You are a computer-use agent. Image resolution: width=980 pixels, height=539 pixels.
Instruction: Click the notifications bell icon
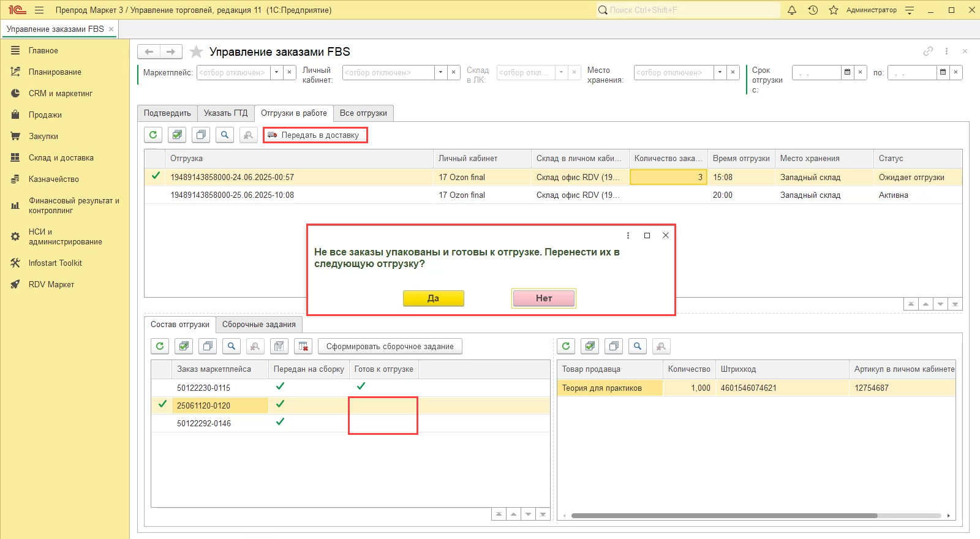792,10
